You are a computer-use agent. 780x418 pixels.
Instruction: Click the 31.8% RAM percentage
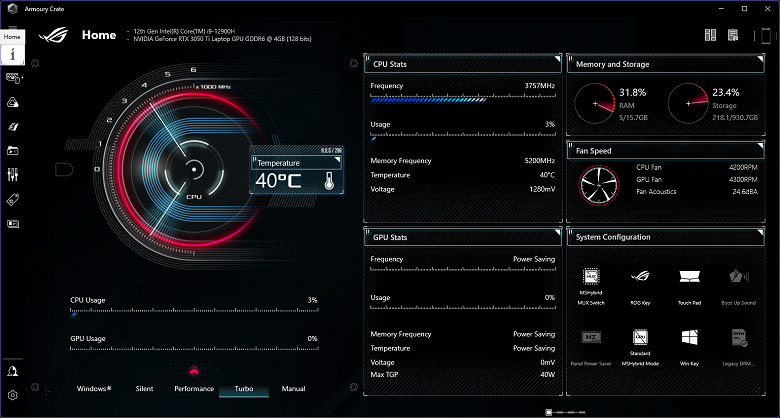tap(633, 92)
